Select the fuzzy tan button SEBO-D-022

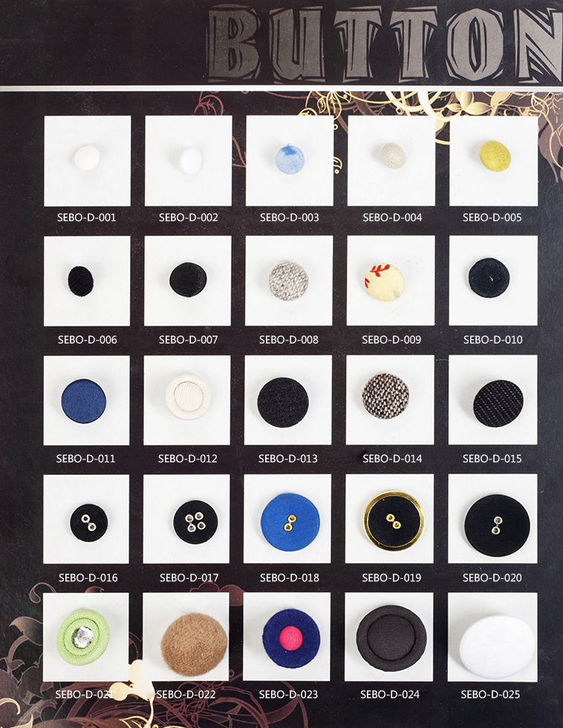(194, 644)
